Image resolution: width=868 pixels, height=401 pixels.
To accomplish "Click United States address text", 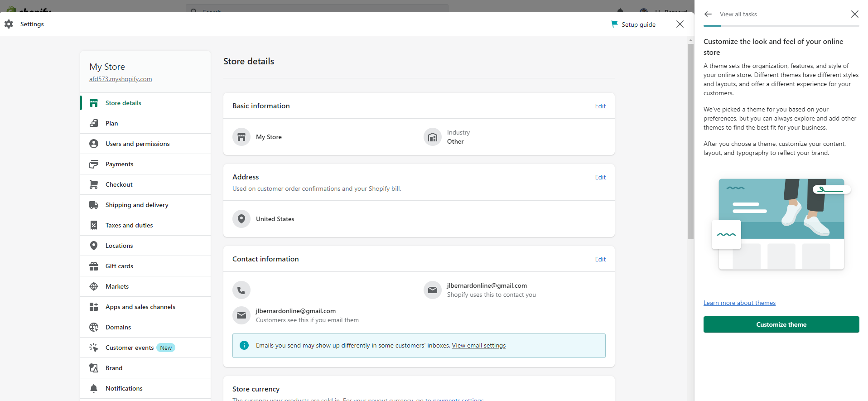I will (275, 219).
